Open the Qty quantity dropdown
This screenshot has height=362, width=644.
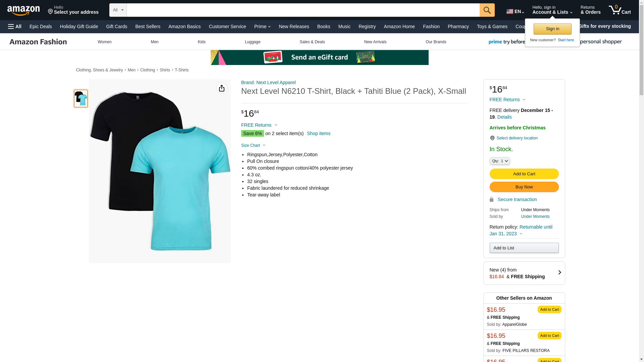point(499,161)
